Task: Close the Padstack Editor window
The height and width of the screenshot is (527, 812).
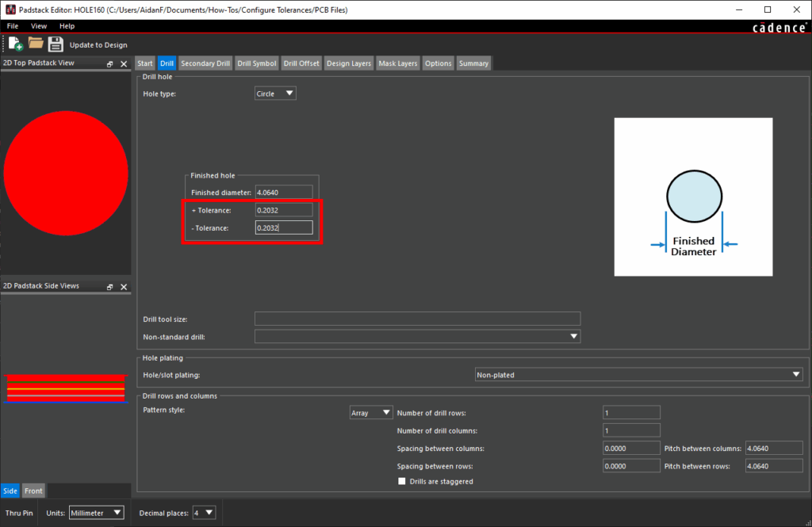Action: (796, 10)
